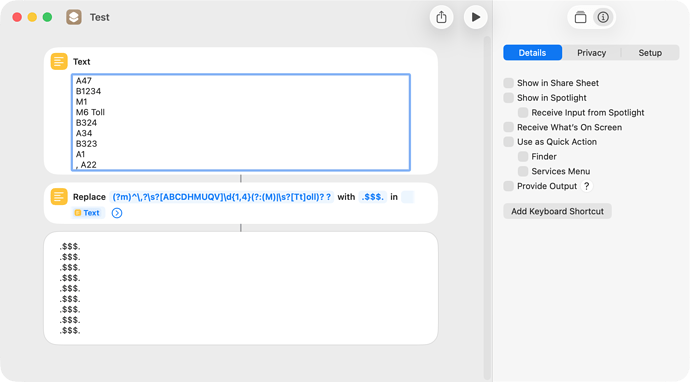The image size is (690, 382).
Task: Enable the Provide Output checkbox
Action: [509, 186]
